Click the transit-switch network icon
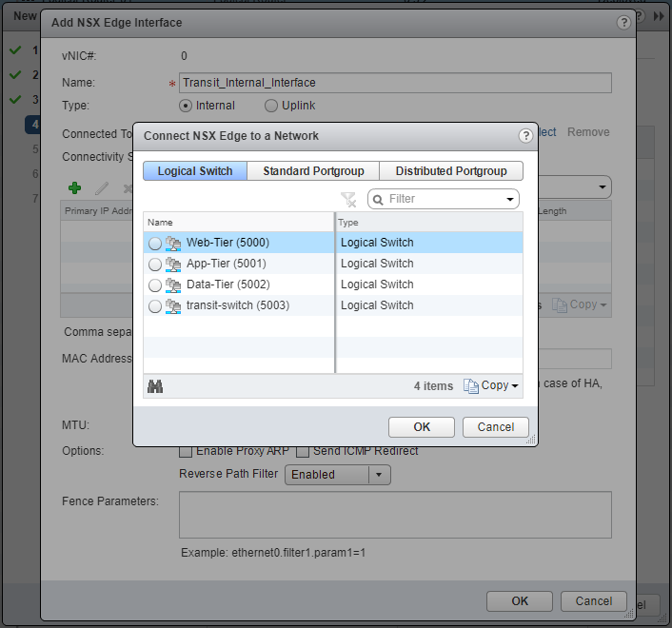672x628 pixels. point(173,305)
